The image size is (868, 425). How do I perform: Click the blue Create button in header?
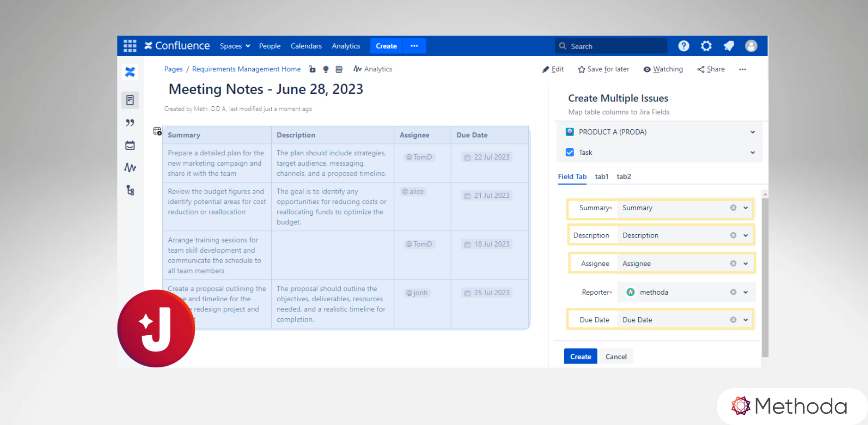[x=386, y=46]
